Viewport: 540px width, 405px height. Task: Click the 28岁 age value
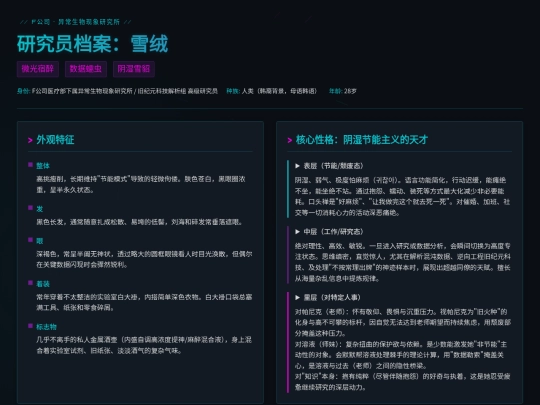point(350,91)
